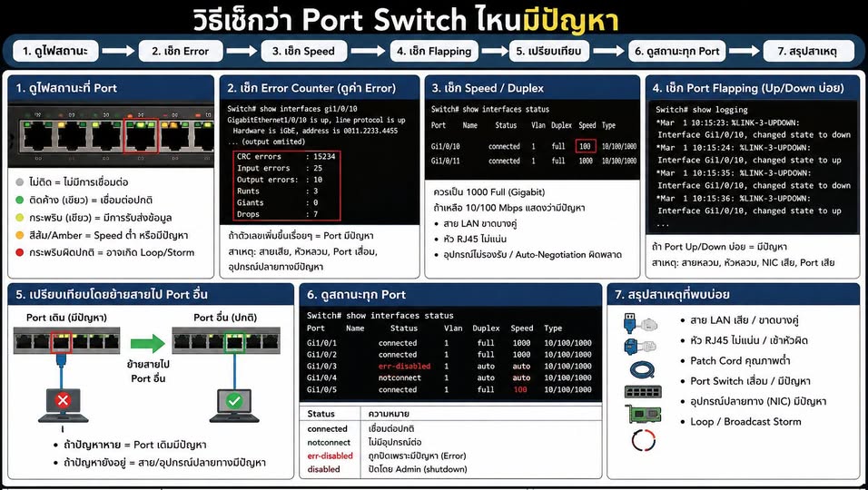Click the red err-disabled status of Gi1/0/3
The width and height of the screenshot is (868, 490).
point(404,366)
